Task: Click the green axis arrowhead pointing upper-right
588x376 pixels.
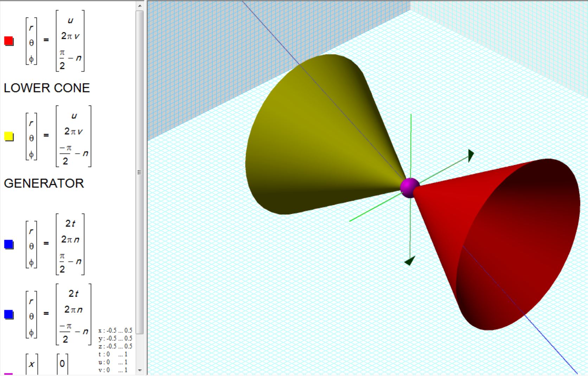Action: tap(471, 155)
